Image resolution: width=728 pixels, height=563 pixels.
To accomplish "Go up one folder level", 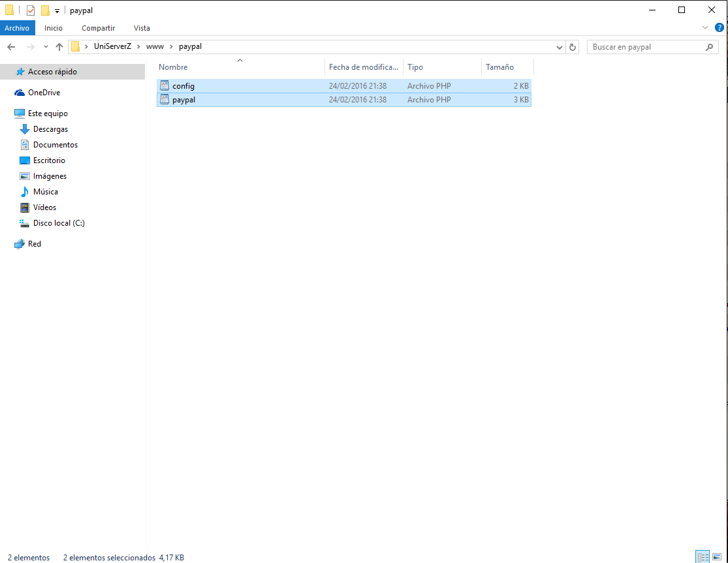I will click(59, 47).
